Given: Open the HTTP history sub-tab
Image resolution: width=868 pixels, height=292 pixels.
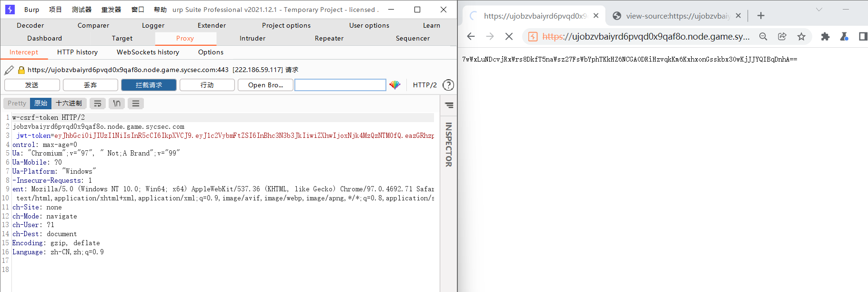Looking at the screenshot, I should (78, 52).
